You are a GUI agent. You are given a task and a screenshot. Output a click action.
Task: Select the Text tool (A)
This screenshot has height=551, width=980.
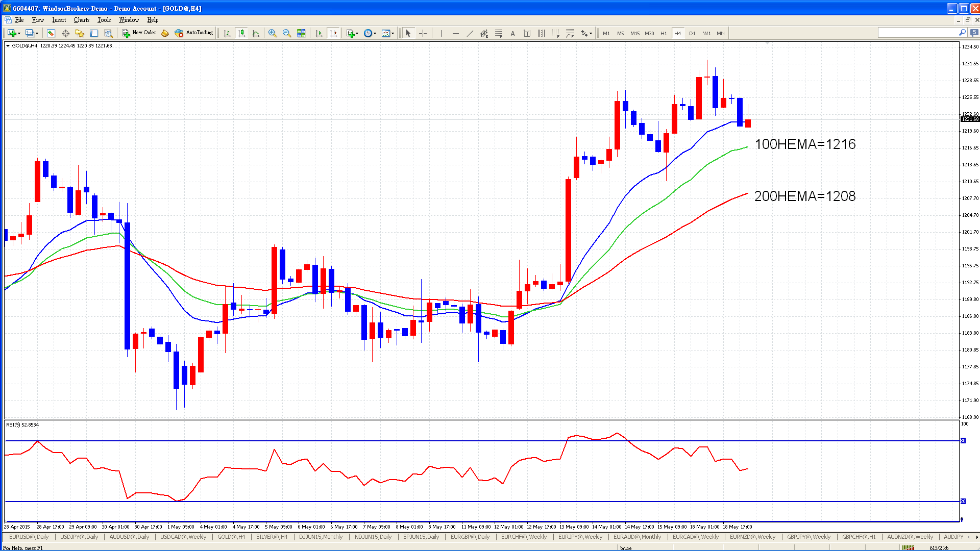512,33
